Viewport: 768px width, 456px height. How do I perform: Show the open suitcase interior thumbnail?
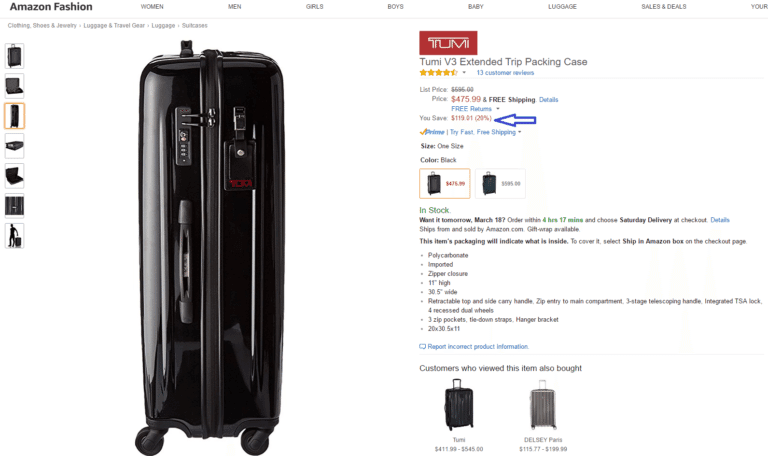click(x=15, y=177)
